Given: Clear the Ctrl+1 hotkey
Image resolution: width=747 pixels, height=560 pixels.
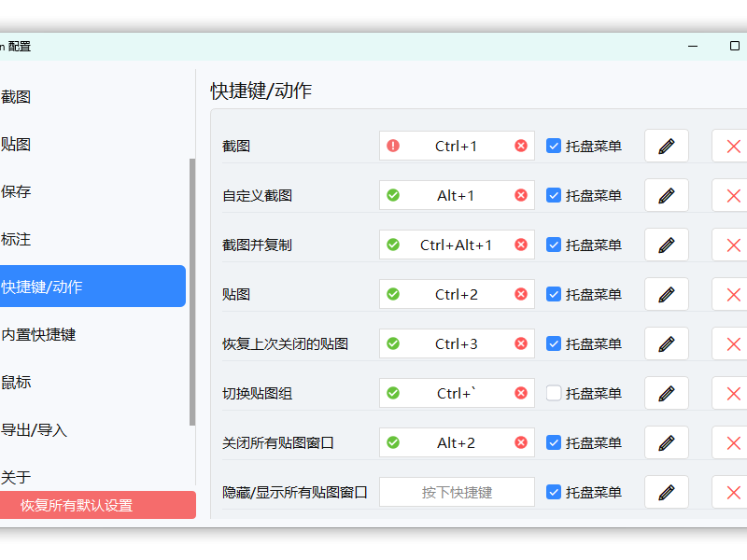Looking at the screenshot, I should point(521,146).
